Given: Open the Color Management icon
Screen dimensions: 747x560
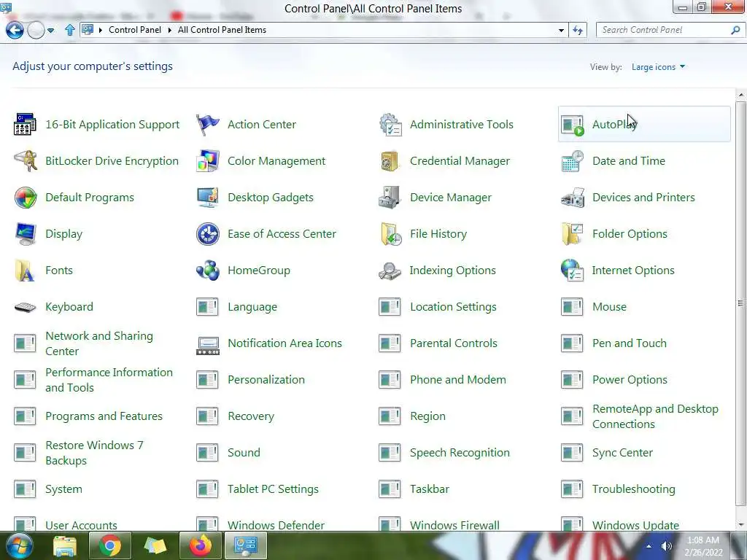Looking at the screenshot, I should click(x=208, y=161).
